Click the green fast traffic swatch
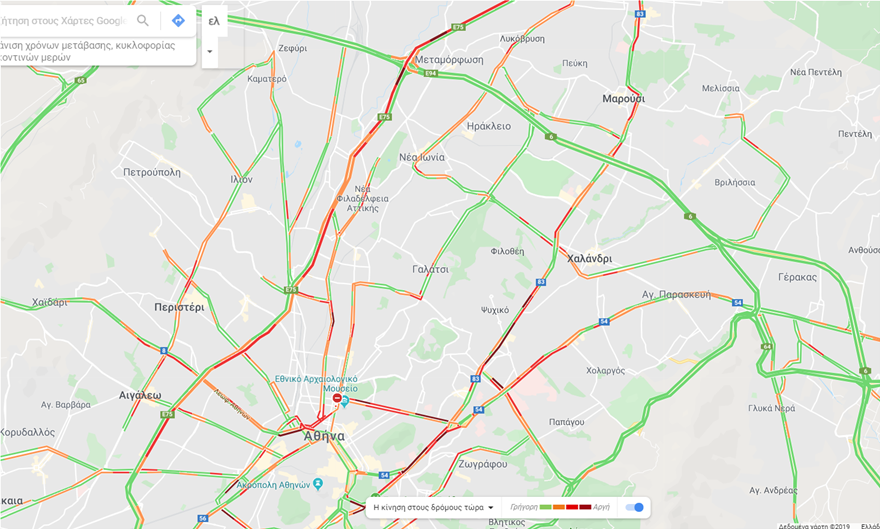880x529 pixels. tap(546, 507)
